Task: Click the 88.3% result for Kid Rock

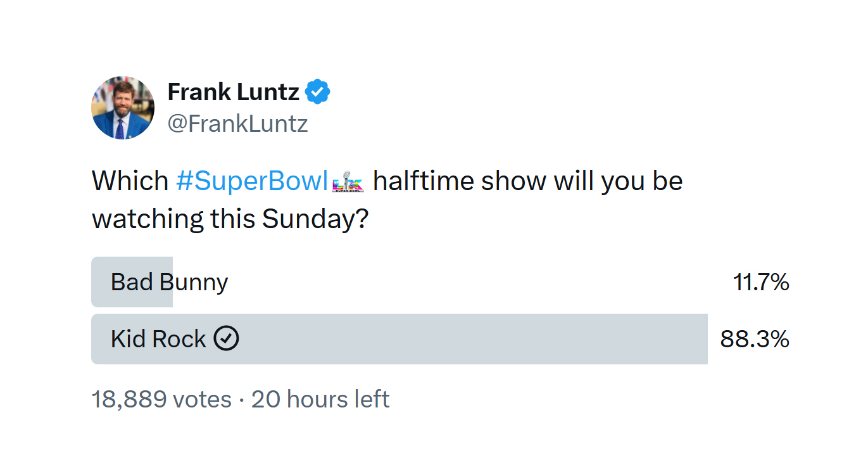Action: (x=755, y=339)
